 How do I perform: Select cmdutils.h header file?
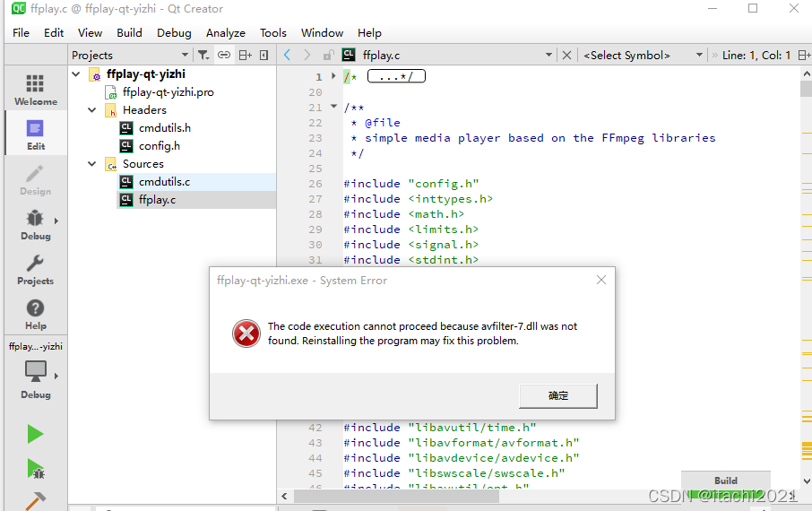coord(165,128)
